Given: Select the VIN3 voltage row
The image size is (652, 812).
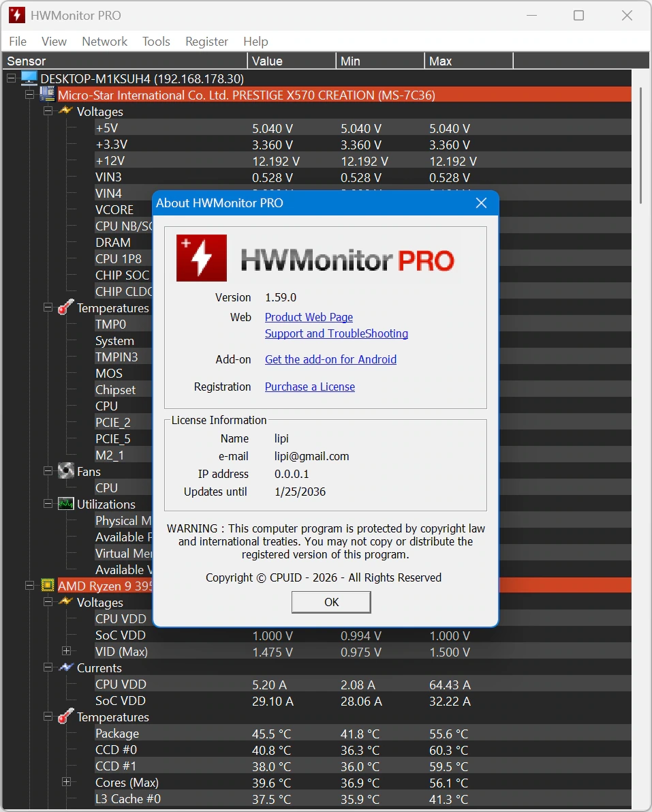Looking at the screenshot, I should pos(362,178).
